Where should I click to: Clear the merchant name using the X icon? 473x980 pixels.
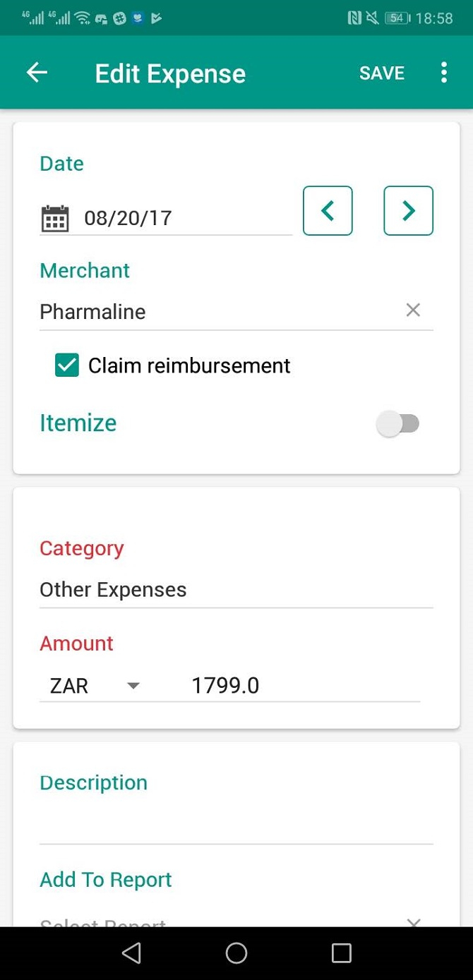click(x=412, y=310)
